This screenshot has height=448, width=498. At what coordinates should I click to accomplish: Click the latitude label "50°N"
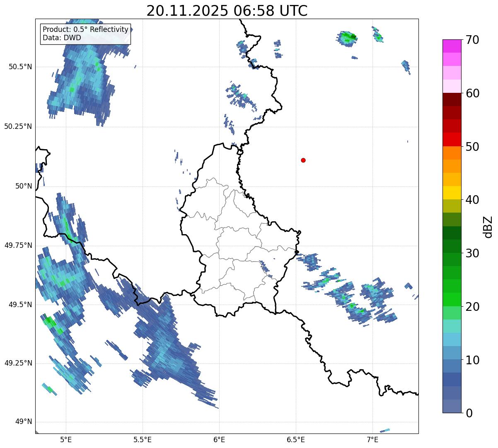click(24, 186)
